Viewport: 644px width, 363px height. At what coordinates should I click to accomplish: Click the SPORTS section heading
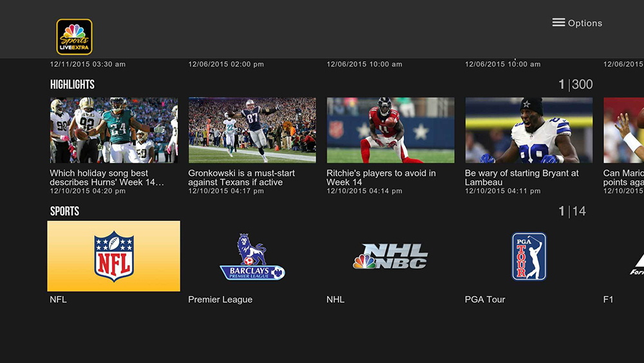tap(64, 211)
